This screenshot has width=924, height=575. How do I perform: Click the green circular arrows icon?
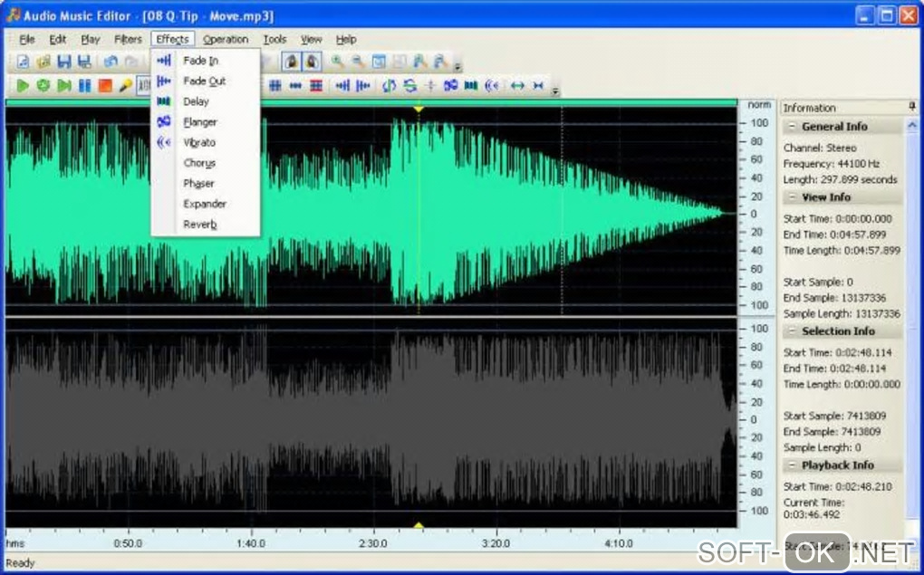pyautogui.click(x=389, y=86)
